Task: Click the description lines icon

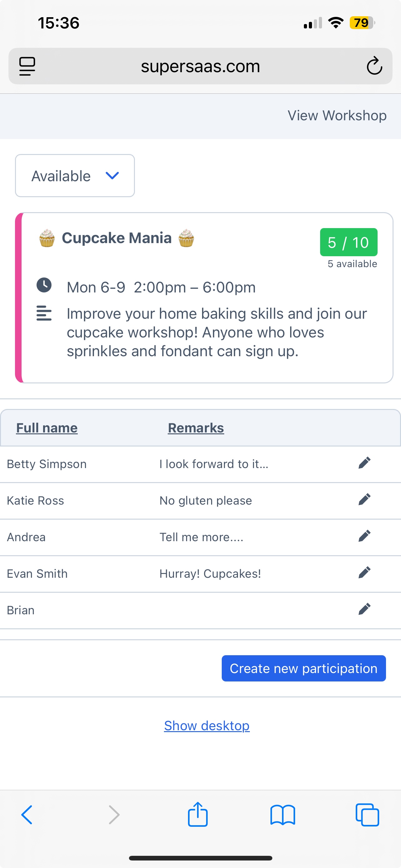Action: coord(44,314)
